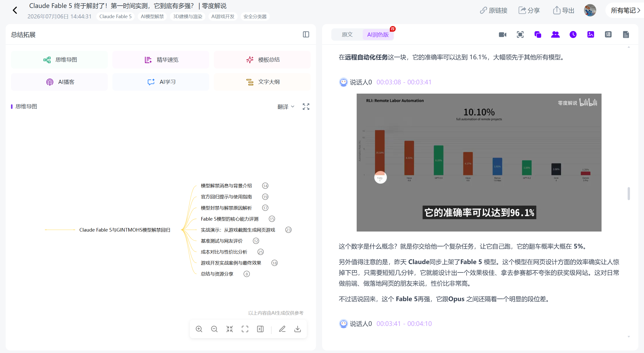
Task: Select node 官方回归提示与使用指南
Action: tap(226, 197)
